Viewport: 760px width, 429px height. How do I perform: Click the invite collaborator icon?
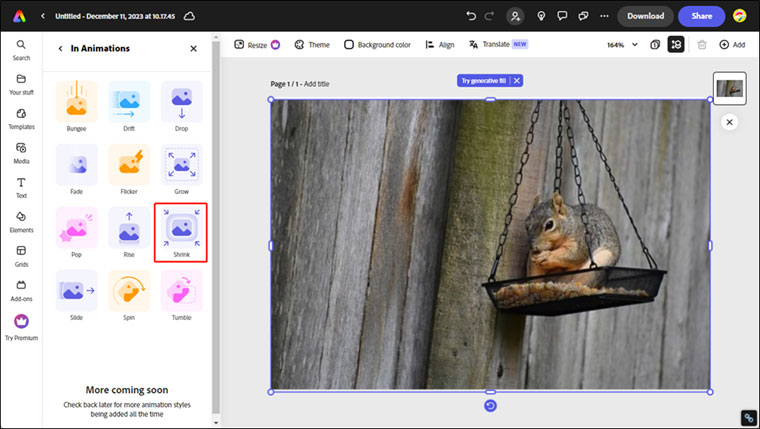515,16
